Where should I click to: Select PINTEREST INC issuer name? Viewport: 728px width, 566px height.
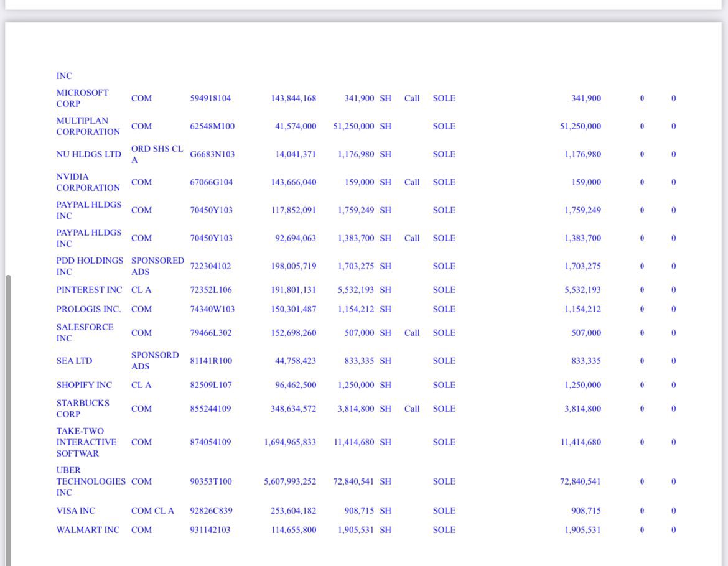point(89,290)
